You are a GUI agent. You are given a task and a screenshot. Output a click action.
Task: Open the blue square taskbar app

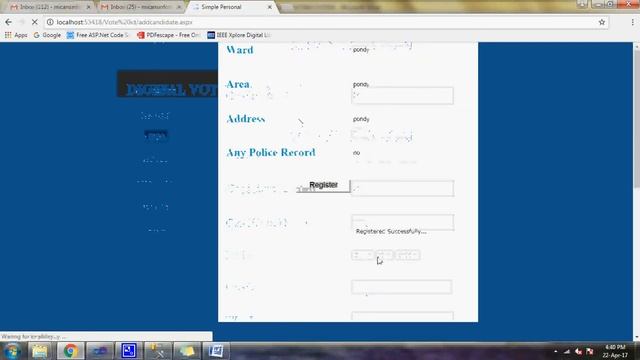coord(129,351)
